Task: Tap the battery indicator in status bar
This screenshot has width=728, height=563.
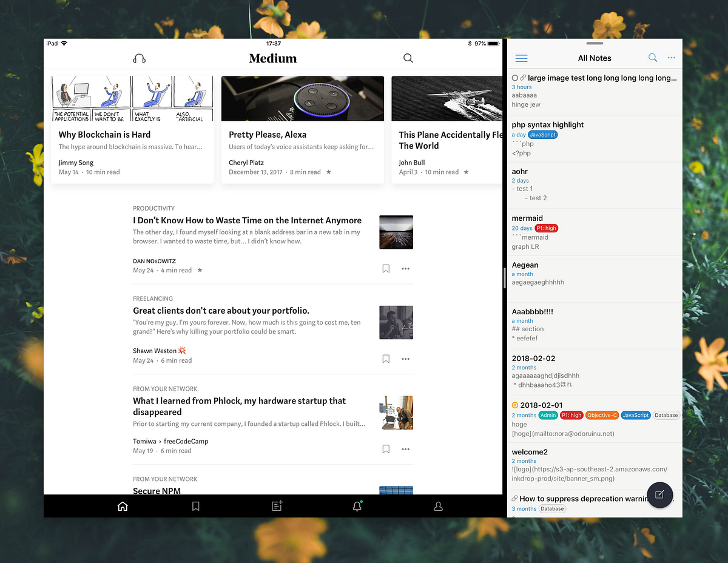Action: pyautogui.click(x=494, y=44)
